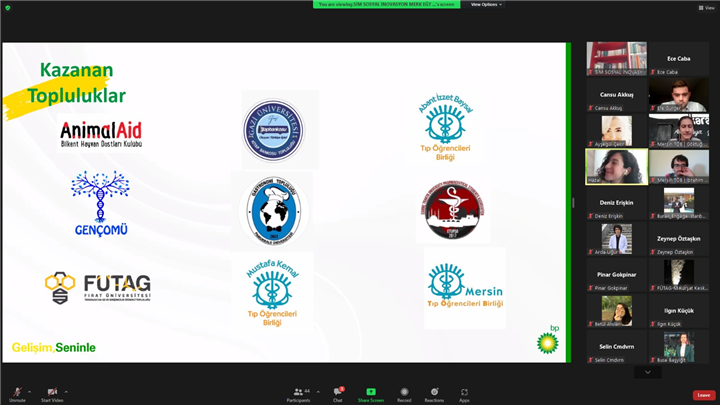This screenshot has width=720, height=405.
Task: Select Deniz Erişkin's participant tile
Action: (616, 202)
